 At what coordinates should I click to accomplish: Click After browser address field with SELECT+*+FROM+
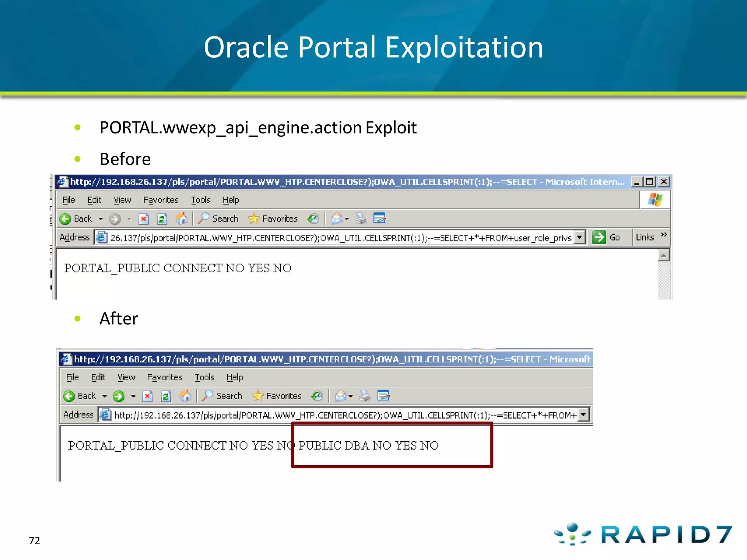(344, 415)
